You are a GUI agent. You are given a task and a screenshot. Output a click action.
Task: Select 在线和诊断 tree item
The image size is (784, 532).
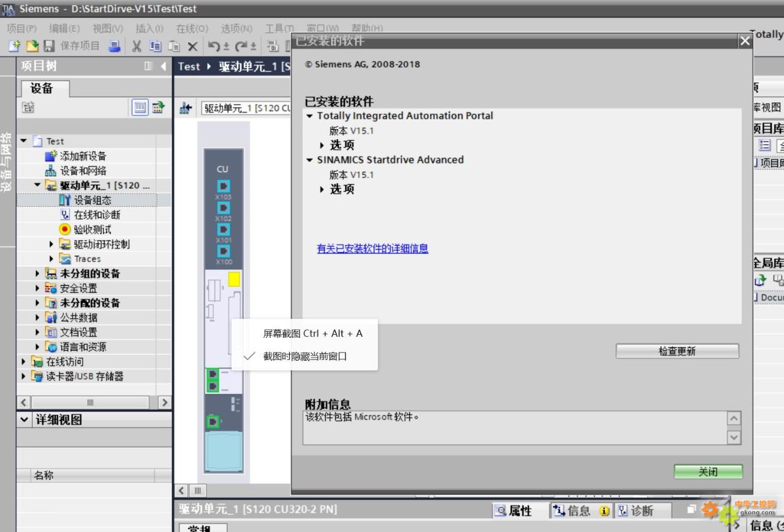coord(97,215)
